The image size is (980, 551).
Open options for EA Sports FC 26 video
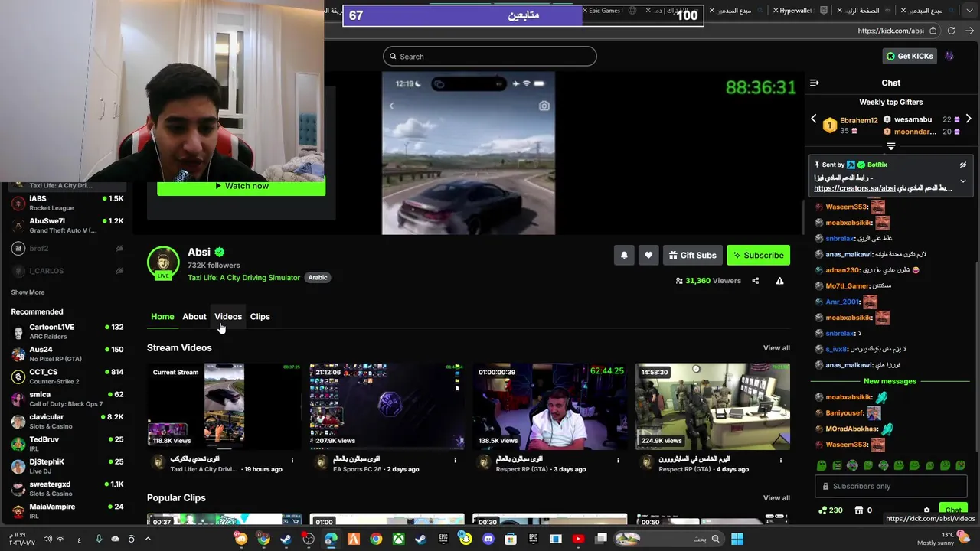pyautogui.click(x=455, y=460)
